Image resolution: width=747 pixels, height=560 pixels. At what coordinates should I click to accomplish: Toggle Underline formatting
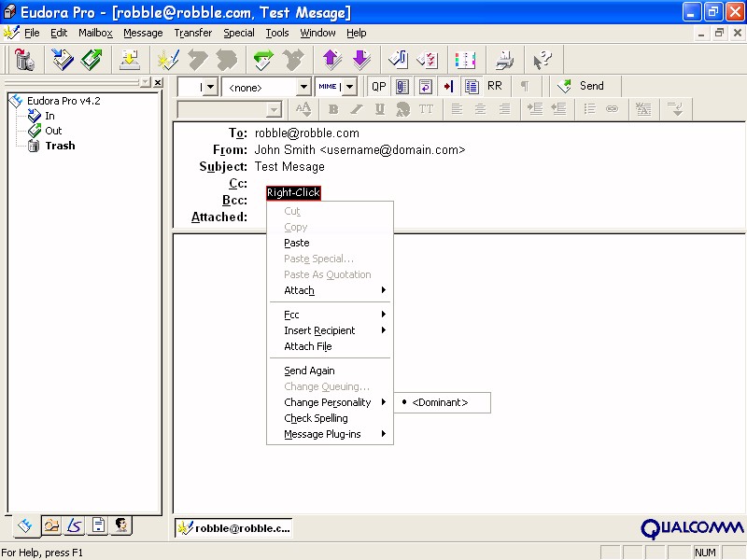[x=380, y=109]
